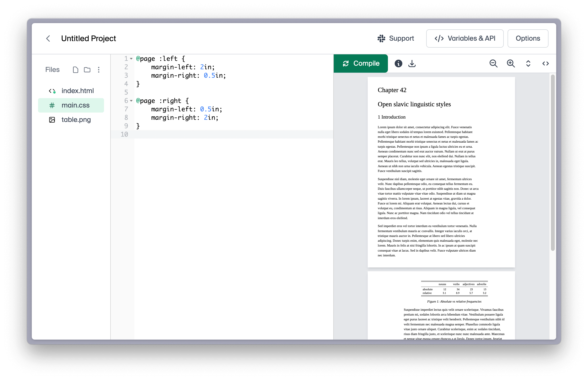Click the index.html code file icon
Viewport: 588px width, 380px height.
(52, 91)
